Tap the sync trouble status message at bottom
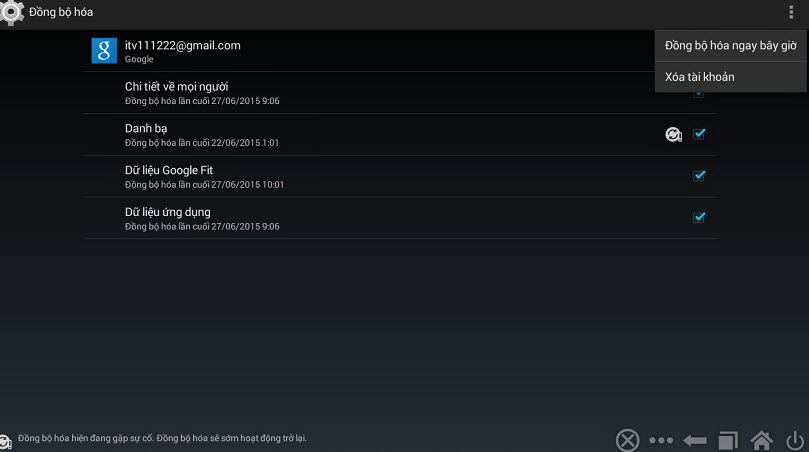The width and height of the screenshot is (809, 452). tap(163, 438)
